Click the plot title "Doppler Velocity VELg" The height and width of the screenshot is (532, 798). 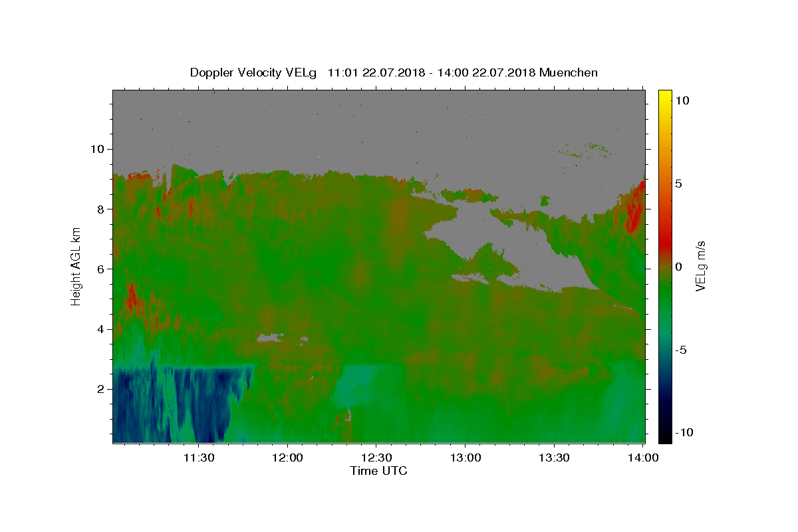coord(253,72)
